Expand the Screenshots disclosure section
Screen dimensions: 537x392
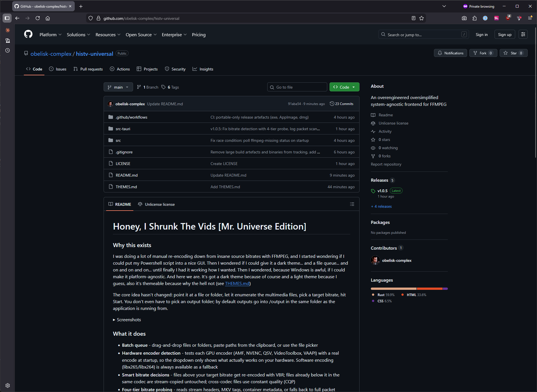[x=127, y=320]
